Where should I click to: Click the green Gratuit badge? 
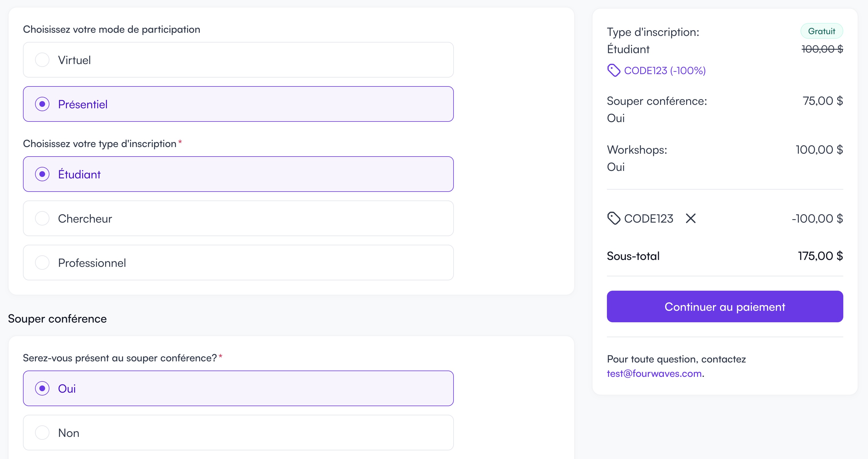(x=821, y=31)
